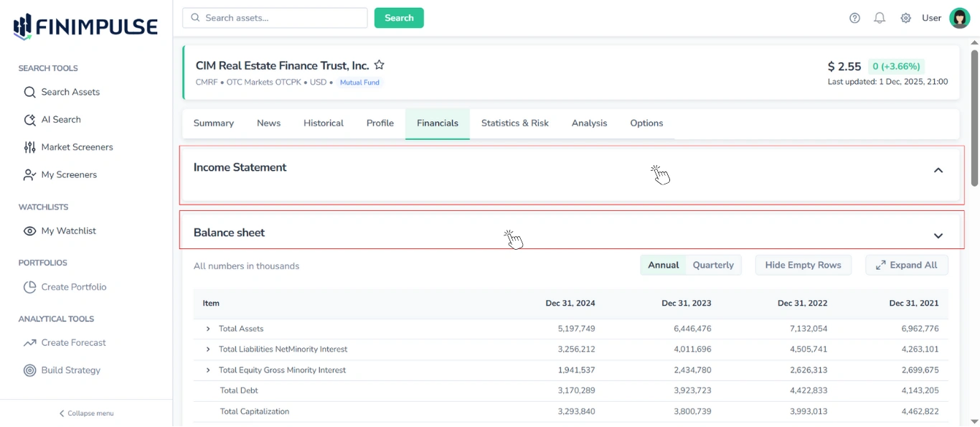
Task: Collapse the Income Statement section
Action: 938,170
